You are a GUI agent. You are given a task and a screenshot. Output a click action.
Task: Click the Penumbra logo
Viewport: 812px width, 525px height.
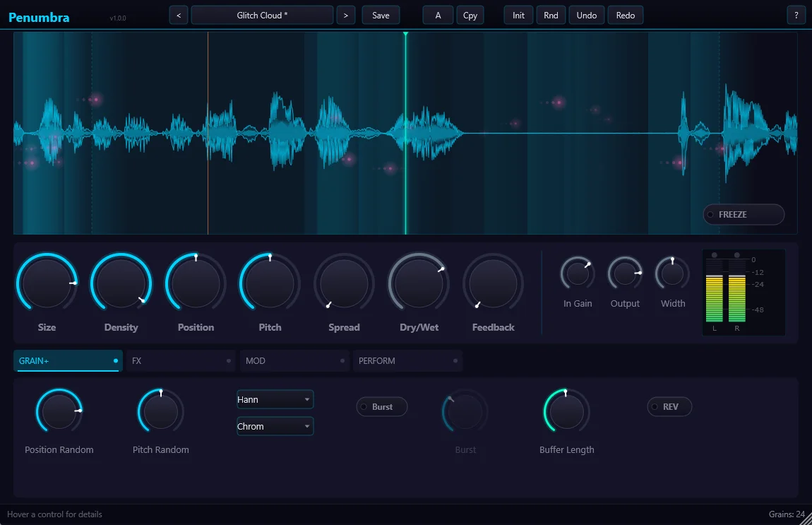tap(39, 18)
